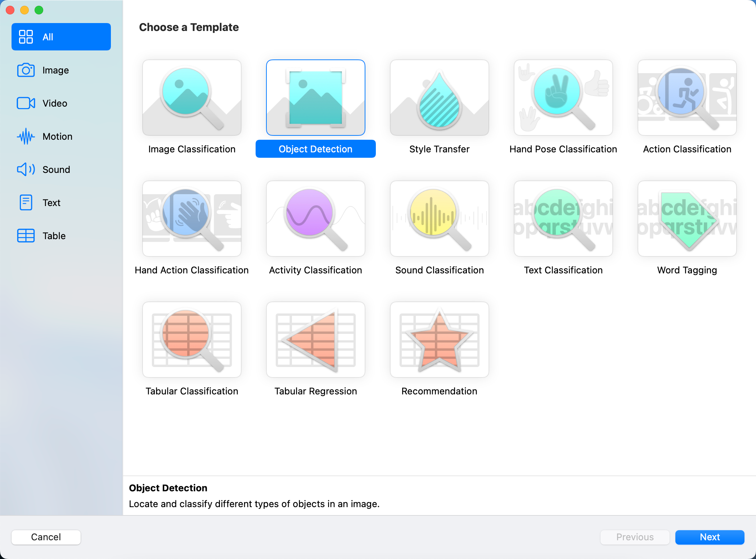Select the Text Classification template icon

[x=563, y=218]
